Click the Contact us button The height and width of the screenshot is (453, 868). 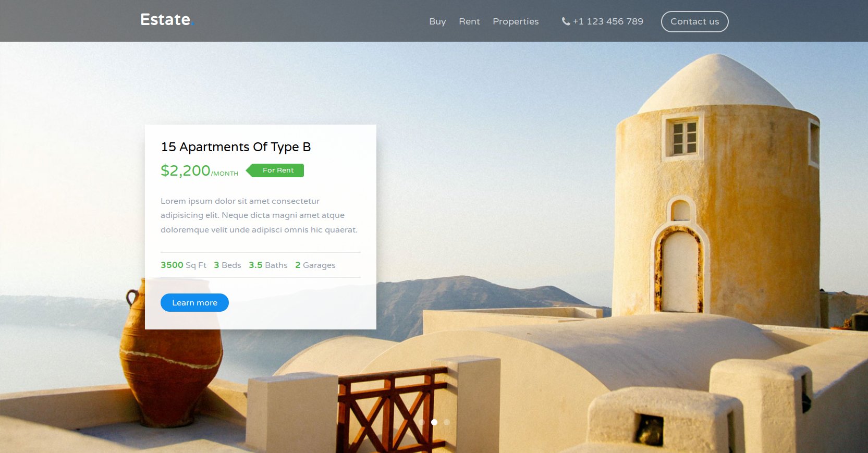click(694, 21)
